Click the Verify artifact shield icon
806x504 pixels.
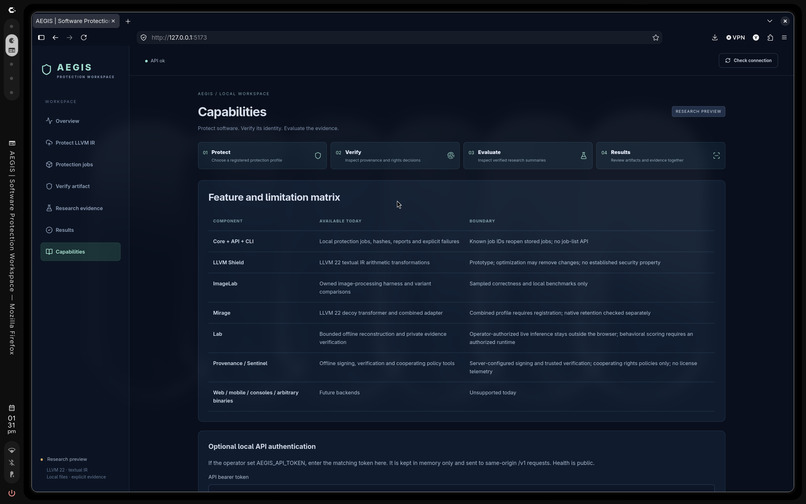[49, 186]
